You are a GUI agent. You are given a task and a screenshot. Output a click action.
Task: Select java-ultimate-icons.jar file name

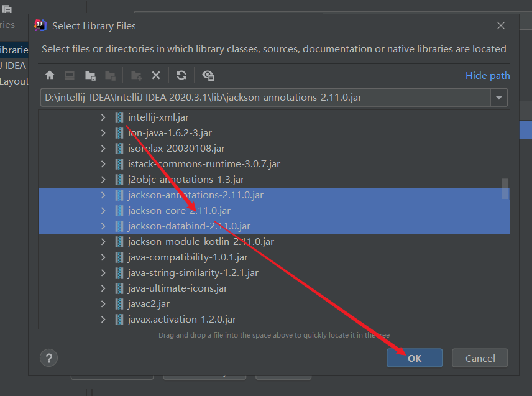[x=178, y=288]
